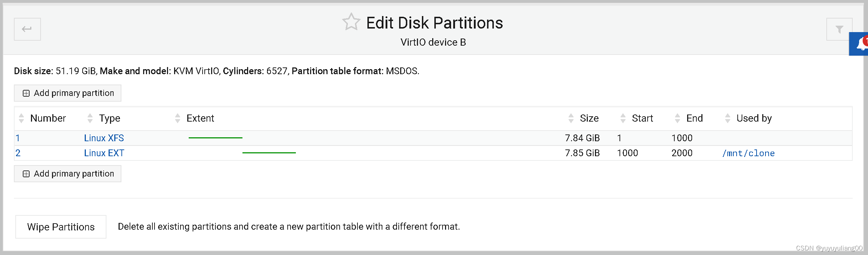
Task: Sort table by Start column
Action: (x=642, y=118)
